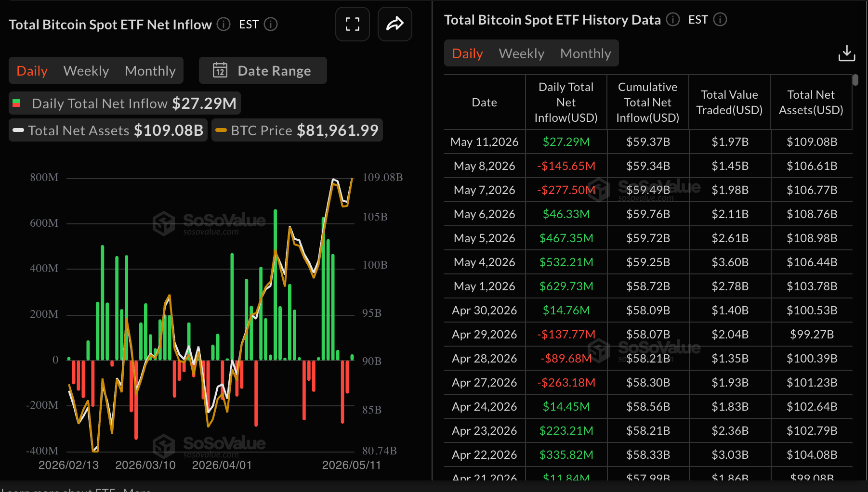868x492 pixels.
Task: Switch chart to Weekly view
Action: click(x=86, y=71)
